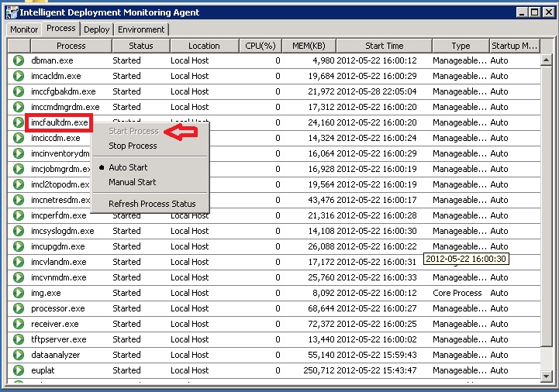559x392 pixels.
Task: Choose Manual Start in the context menu
Action: click(x=132, y=182)
